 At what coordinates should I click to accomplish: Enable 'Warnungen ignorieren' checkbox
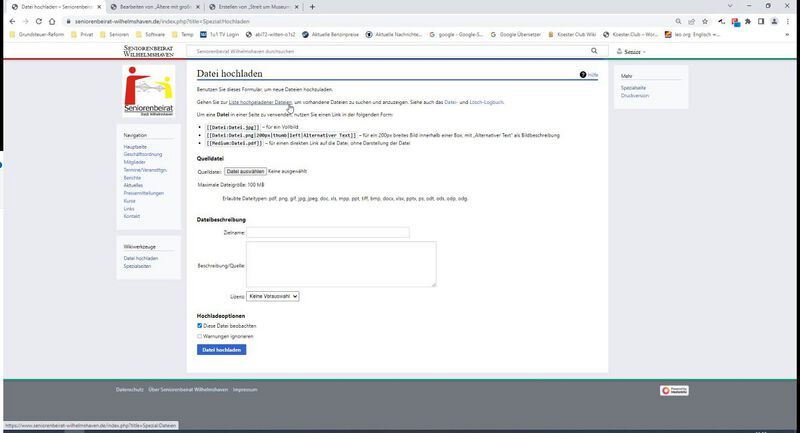200,336
